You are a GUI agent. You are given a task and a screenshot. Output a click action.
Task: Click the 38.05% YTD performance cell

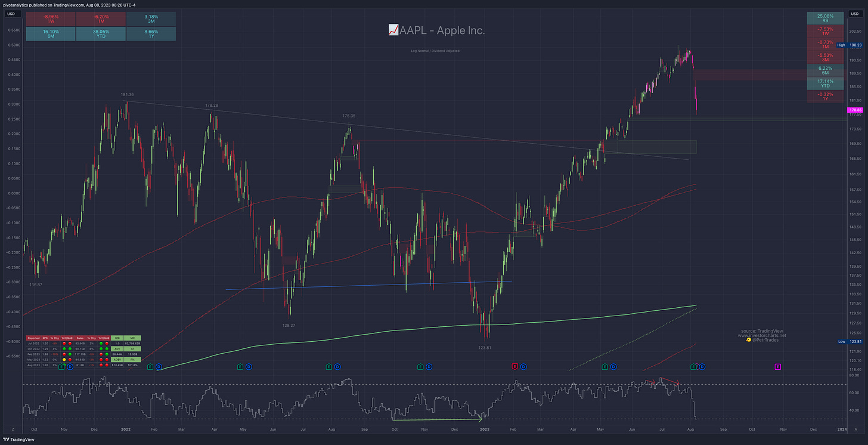101,34
